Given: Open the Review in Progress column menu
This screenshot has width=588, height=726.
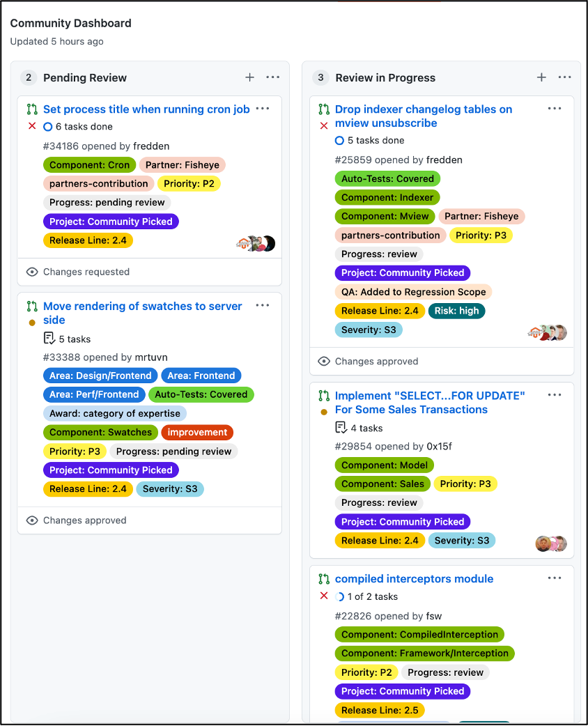Looking at the screenshot, I should click(x=564, y=77).
